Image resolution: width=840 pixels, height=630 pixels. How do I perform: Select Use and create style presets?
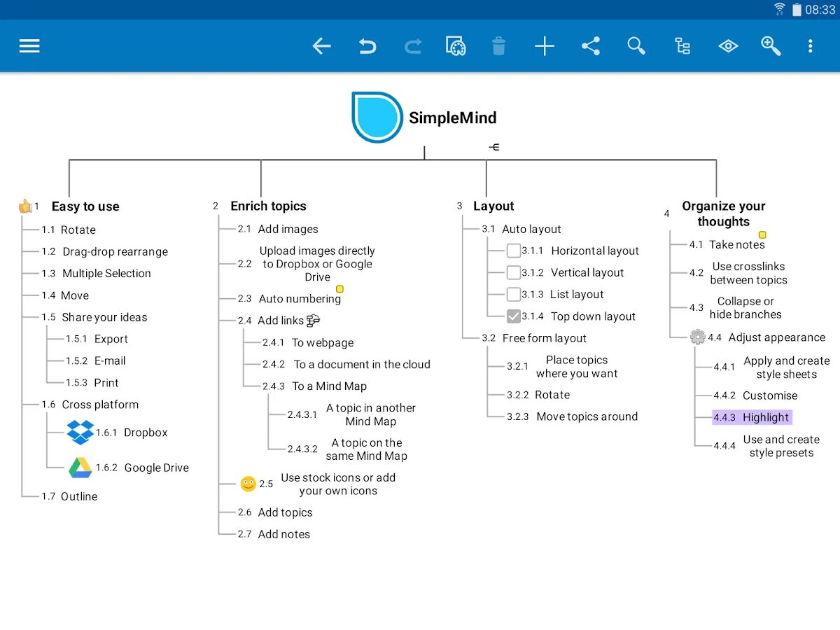click(x=781, y=446)
